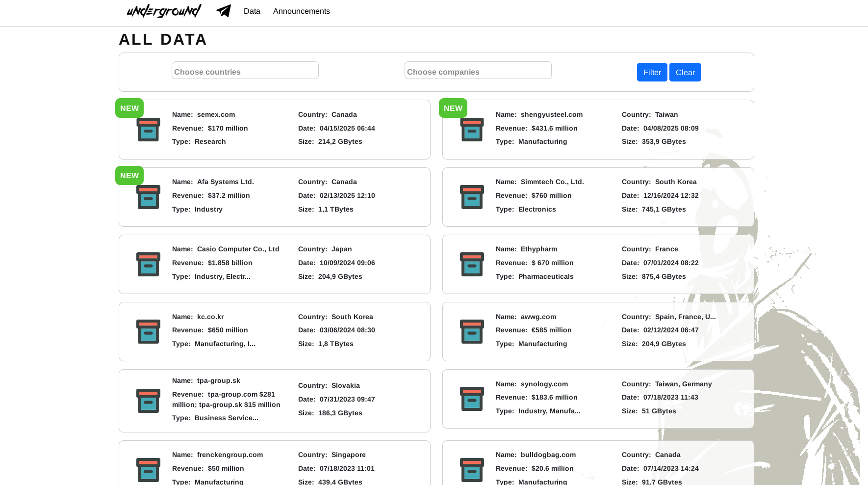Image resolution: width=868 pixels, height=485 pixels.
Task: Click the size 745,1 GBytes
Action: pos(664,209)
